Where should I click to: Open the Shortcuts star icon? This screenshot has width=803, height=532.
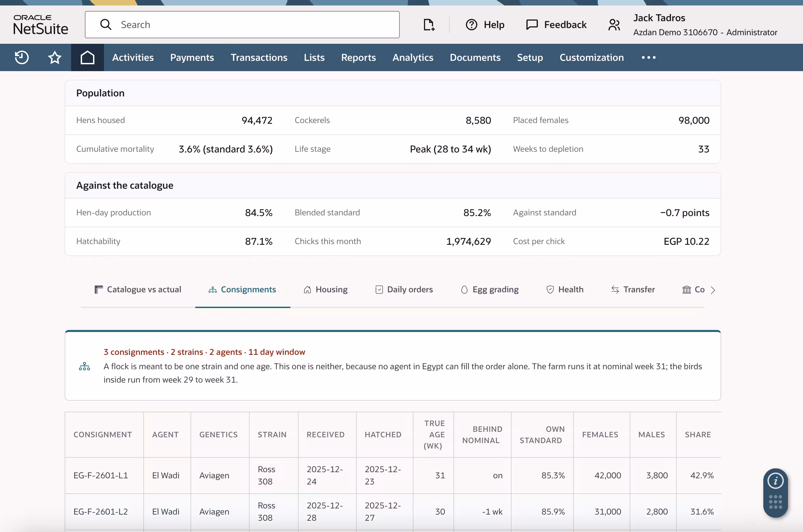point(55,57)
